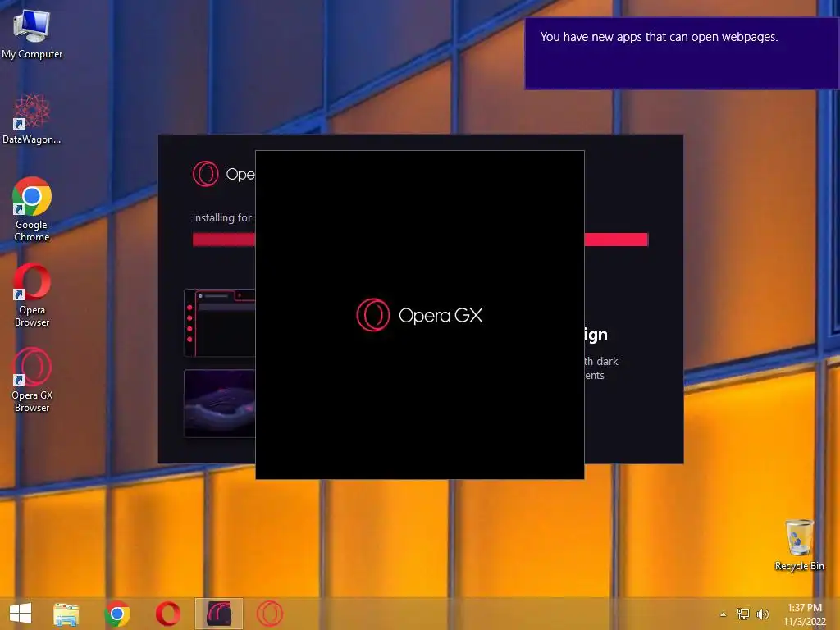
Task: Open My Computer desktop icon
Action: [x=32, y=33]
